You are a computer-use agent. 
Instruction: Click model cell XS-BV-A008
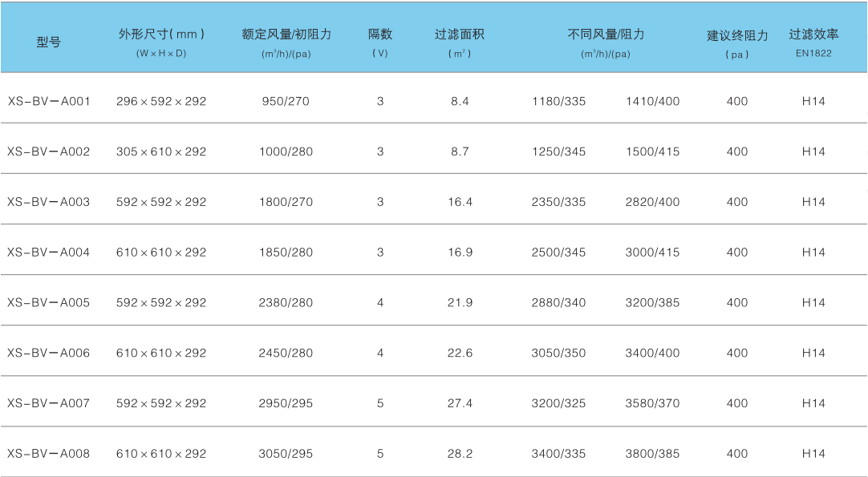(49, 454)
